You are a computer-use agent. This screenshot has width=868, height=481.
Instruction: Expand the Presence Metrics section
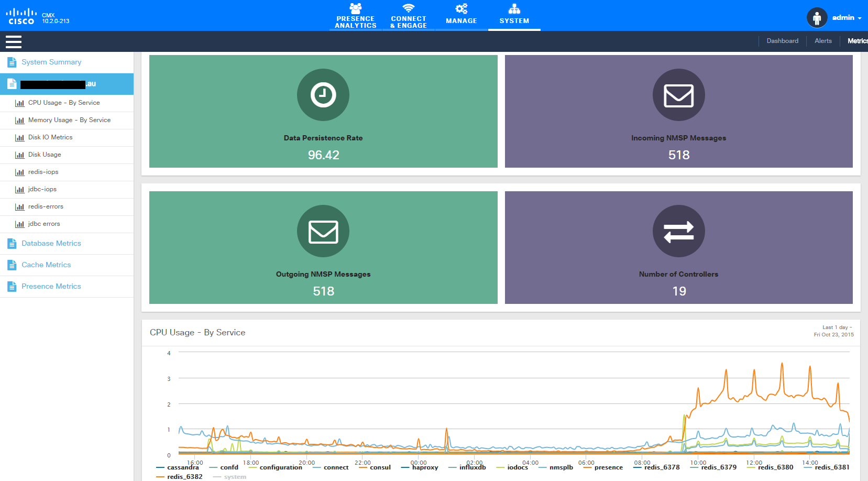(51, 287)
